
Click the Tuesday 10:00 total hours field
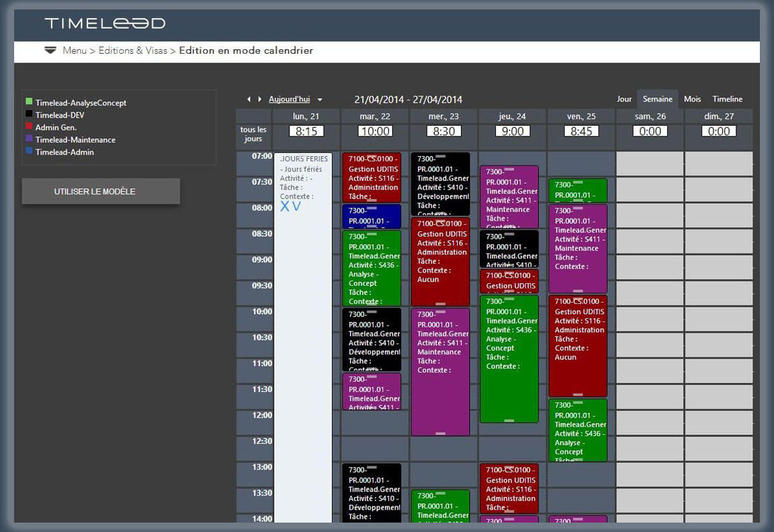coord(375,131)
